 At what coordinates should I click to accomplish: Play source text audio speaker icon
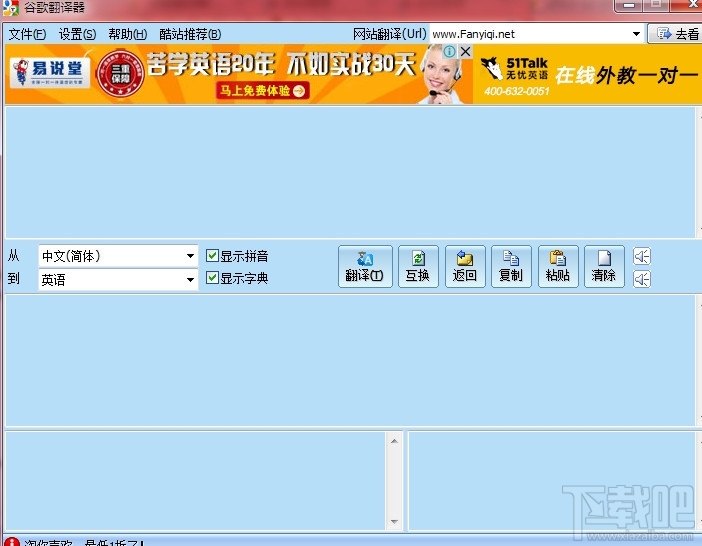[x=642, y=256]
